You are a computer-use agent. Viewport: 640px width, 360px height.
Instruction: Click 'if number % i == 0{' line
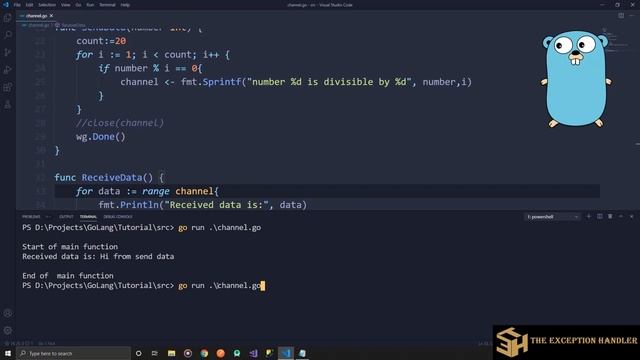point(150,68)
